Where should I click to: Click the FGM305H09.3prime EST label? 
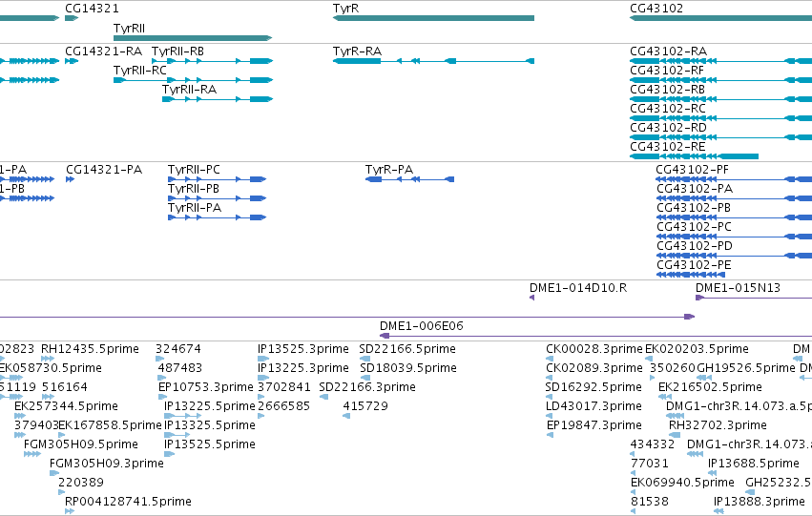click(x=106, y=464)
